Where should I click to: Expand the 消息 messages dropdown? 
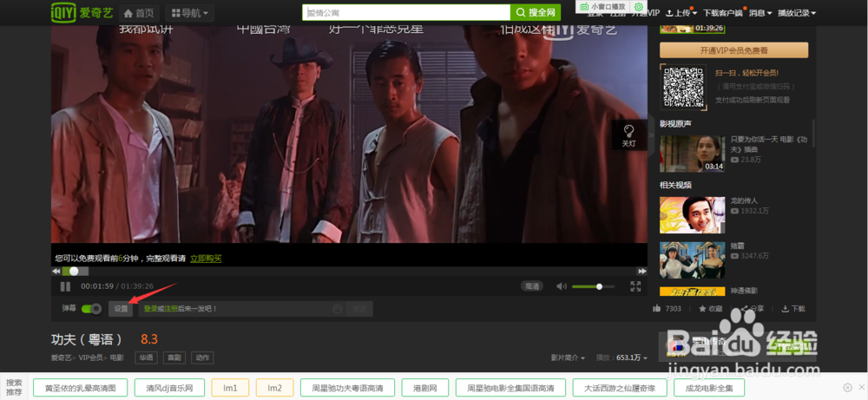click(x=760, y=13)
